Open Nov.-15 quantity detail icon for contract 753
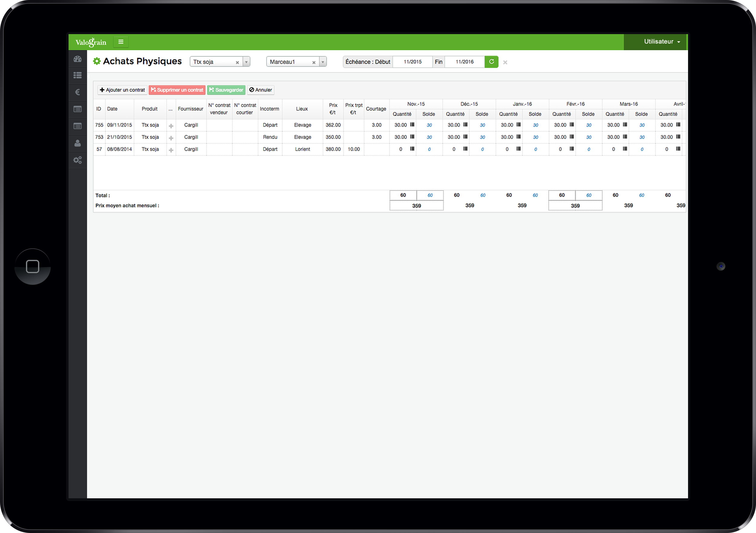Viewport: 756px width, 533px height. tap(412, 137)
